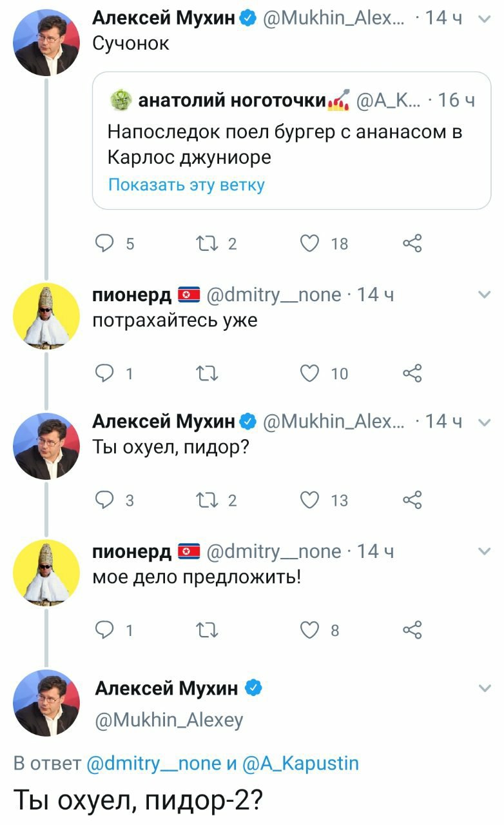Open the @A_Kapustin mention link

[x=300, y=764]
